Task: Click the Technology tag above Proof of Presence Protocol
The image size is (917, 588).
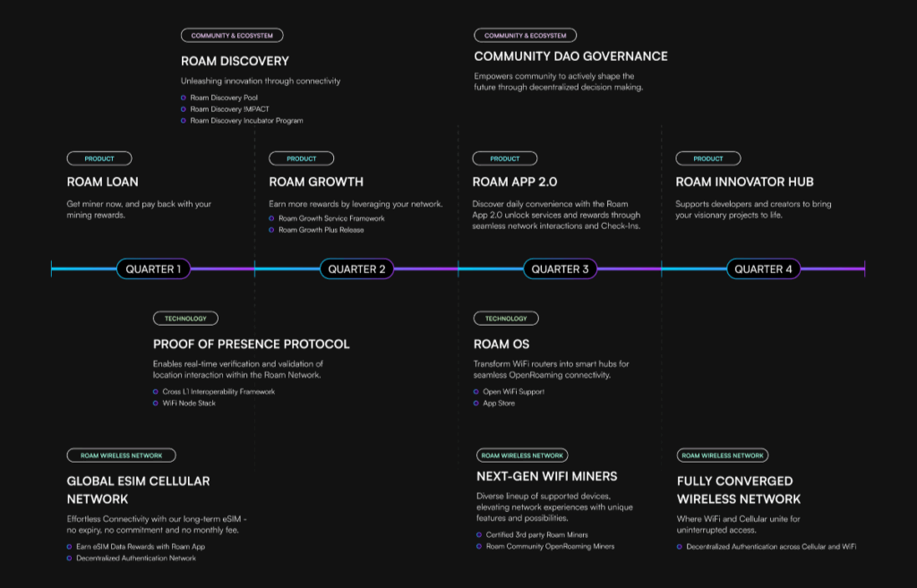Action: (185, 319)
